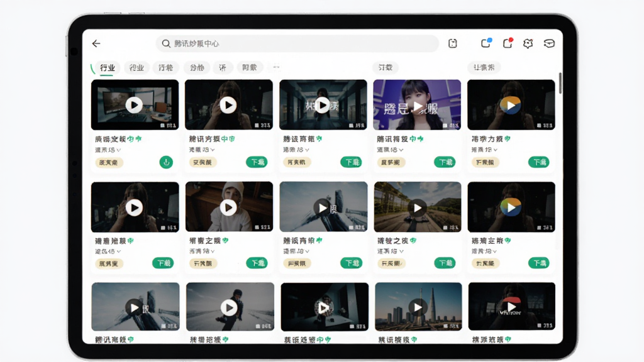The height and width of the screenshot is (362, 644).
Task: Select the rightmost filter chip in the tab row
Action: [484, 67]
